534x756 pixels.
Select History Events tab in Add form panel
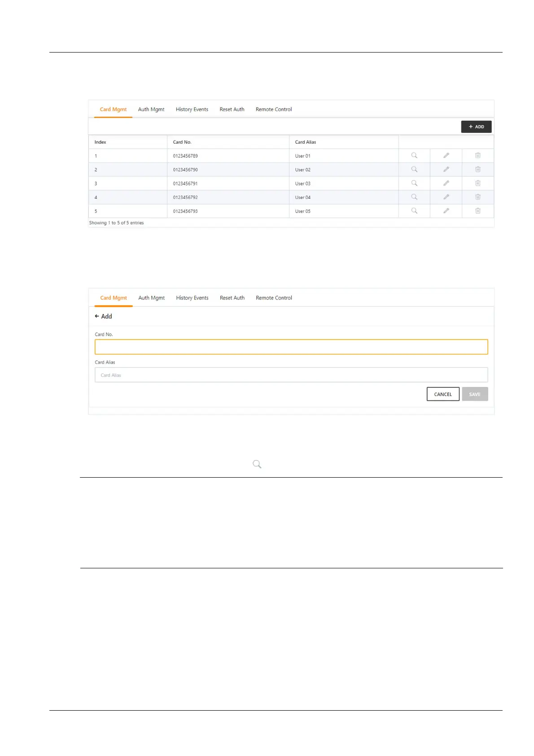(192, 298)
